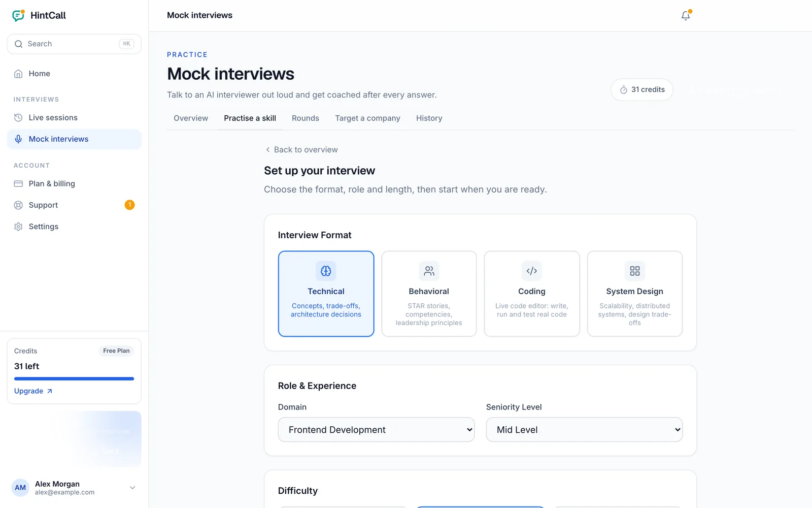Click the credits timer icon

(x=623, y=90)
